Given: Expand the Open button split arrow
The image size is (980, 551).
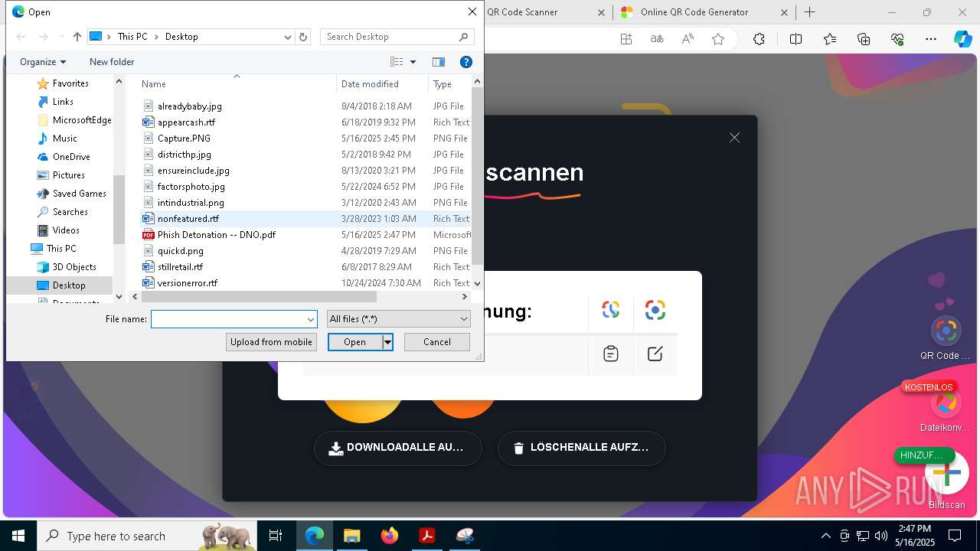Looking at the screenshot, I should 387,342.
